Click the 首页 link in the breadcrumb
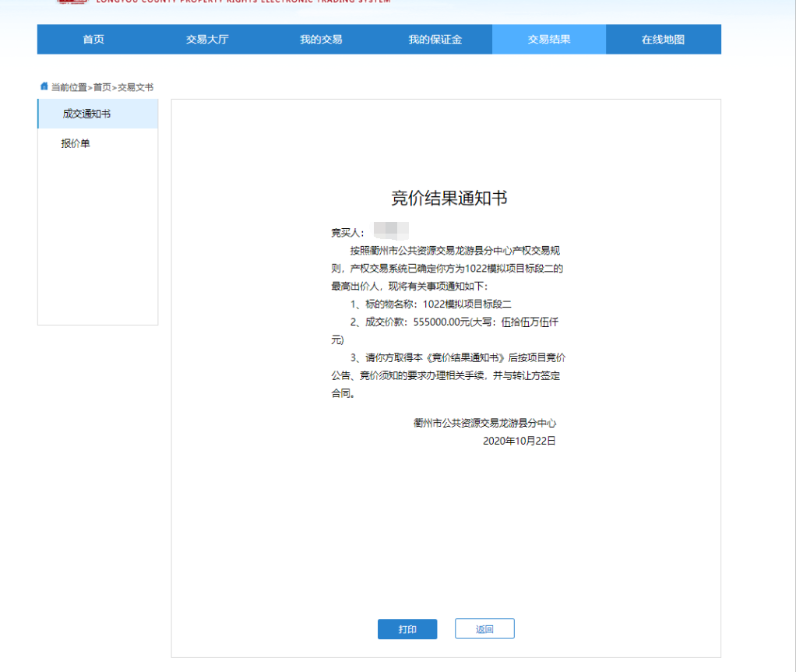The image size is (796, 672). 102,87
